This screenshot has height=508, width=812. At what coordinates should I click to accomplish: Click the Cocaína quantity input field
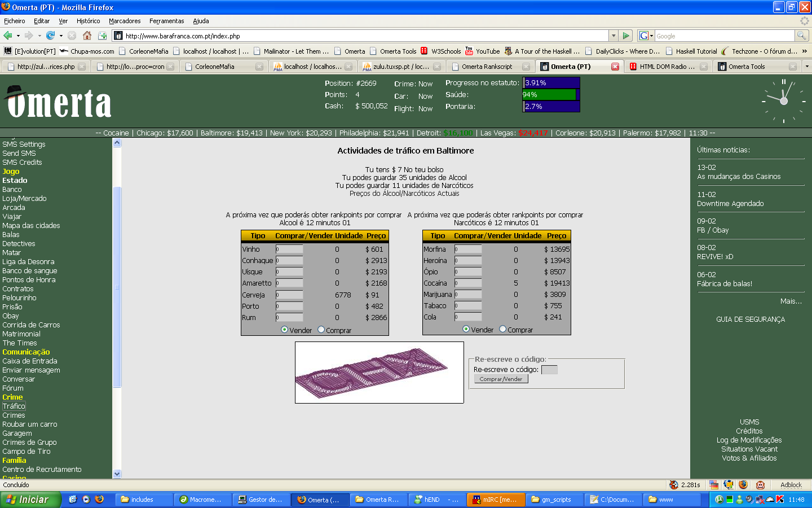pos(468,283)
